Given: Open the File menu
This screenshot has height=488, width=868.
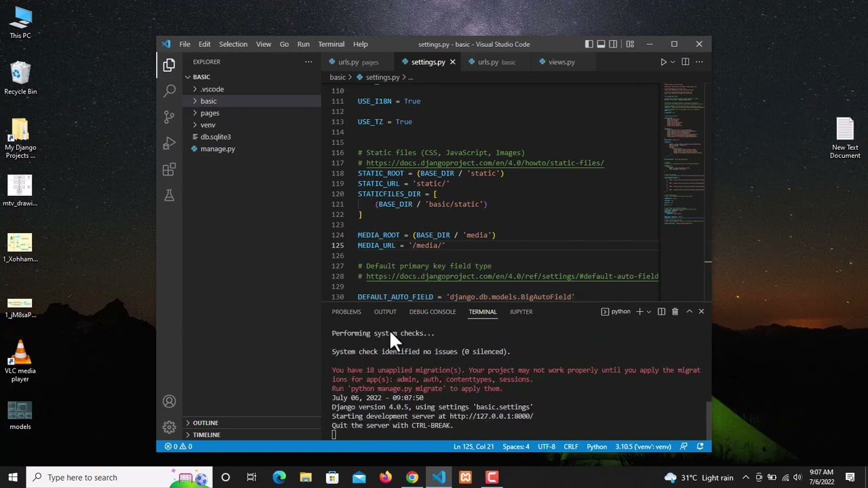Looking at the screenshot, I should coord(184,44).
